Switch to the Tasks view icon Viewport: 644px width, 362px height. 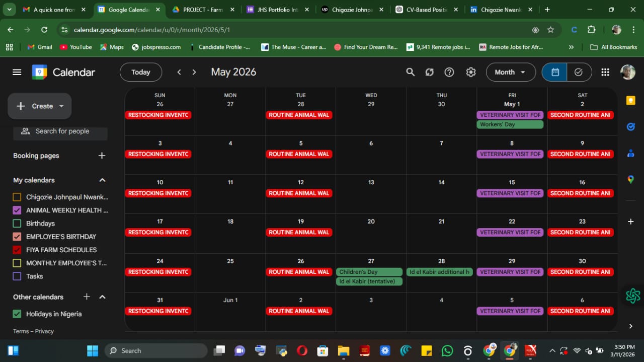tap(579, 72)
